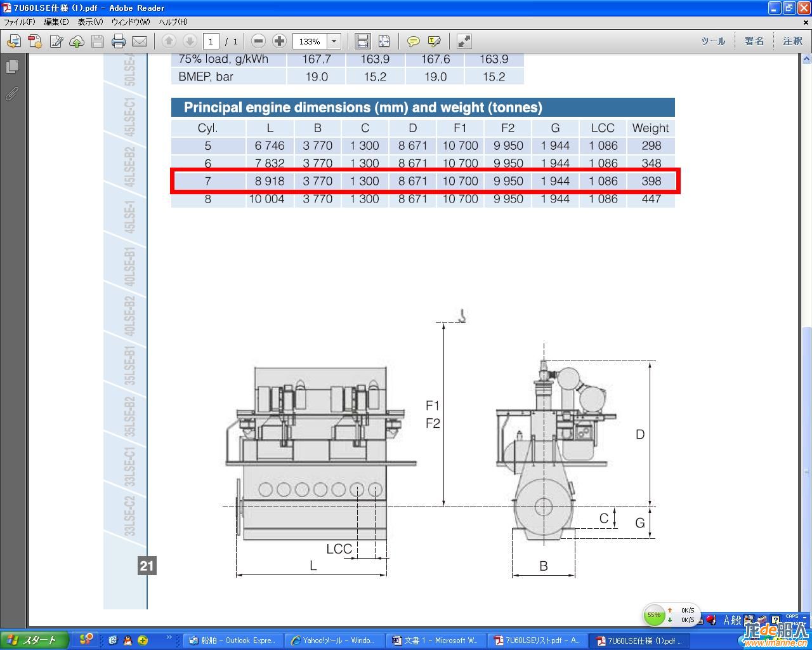
Task: Switch to 文書 1 - Microsoft Word taskbar window
Action: [435, 640]
